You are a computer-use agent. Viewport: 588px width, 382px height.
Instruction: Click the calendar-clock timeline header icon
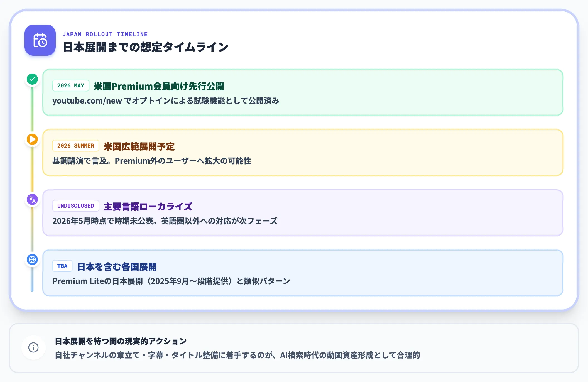(40, 40)
